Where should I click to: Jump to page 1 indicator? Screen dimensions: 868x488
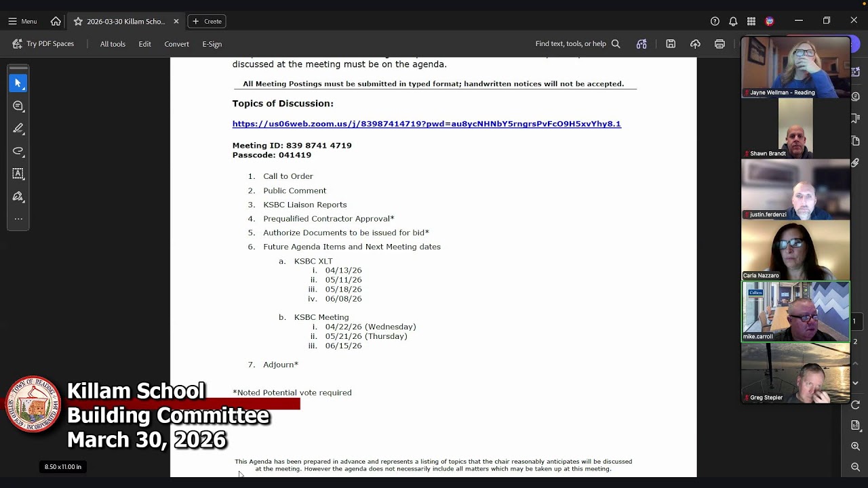854,321
